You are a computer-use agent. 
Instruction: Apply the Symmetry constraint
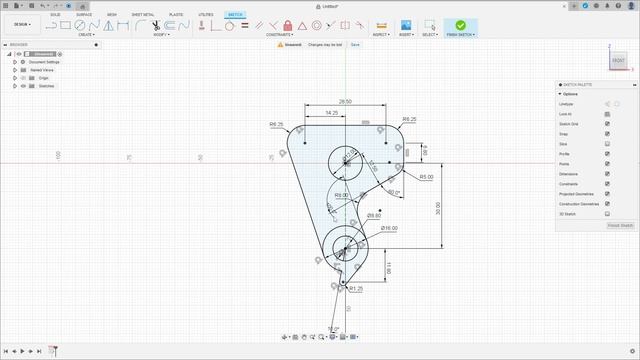pyautogui.click(x=345, y=25)
